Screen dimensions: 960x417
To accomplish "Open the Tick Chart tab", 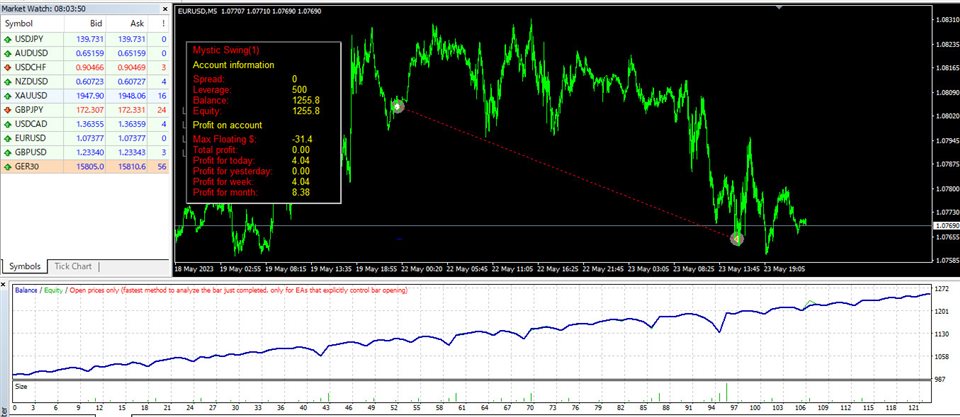I will coord(73,266).
